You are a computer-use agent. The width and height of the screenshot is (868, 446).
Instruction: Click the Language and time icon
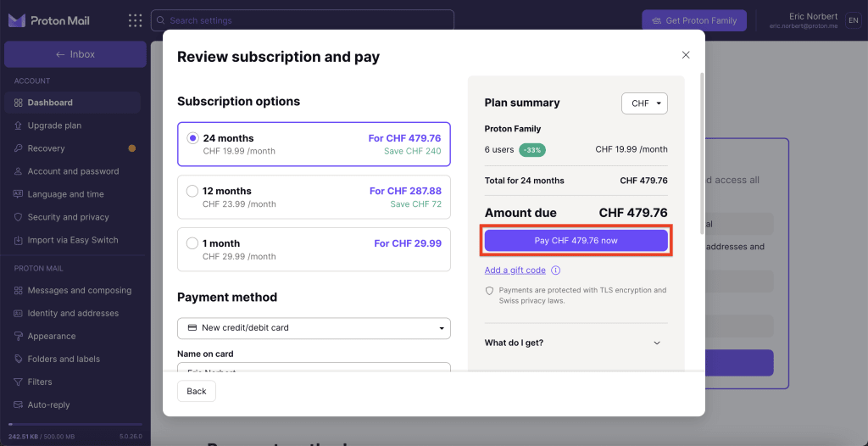click(18, 194)
